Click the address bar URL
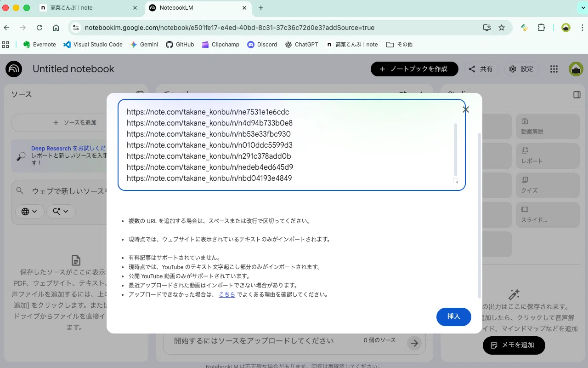Viewport: 588px width, 368px height. [230, 28]
